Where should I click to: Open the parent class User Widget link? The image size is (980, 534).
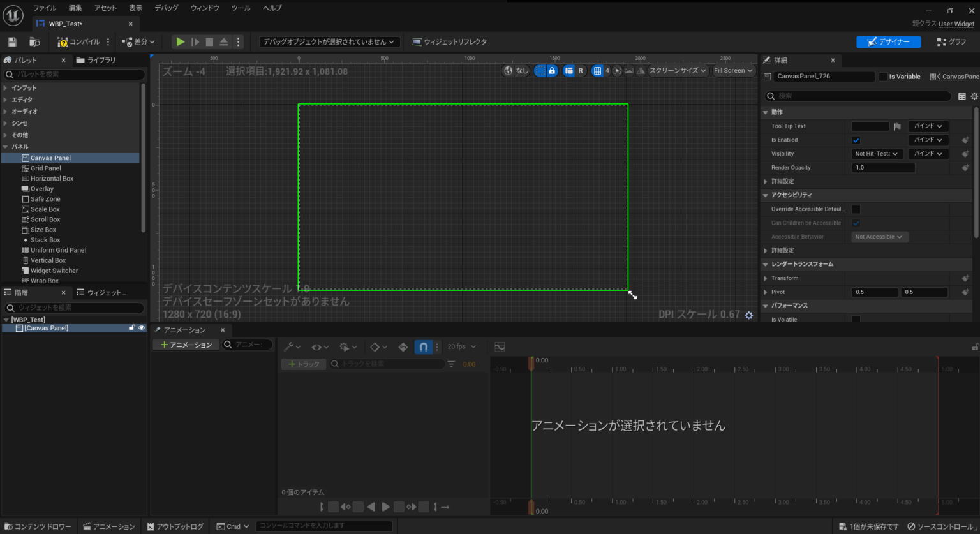[956, 24]
